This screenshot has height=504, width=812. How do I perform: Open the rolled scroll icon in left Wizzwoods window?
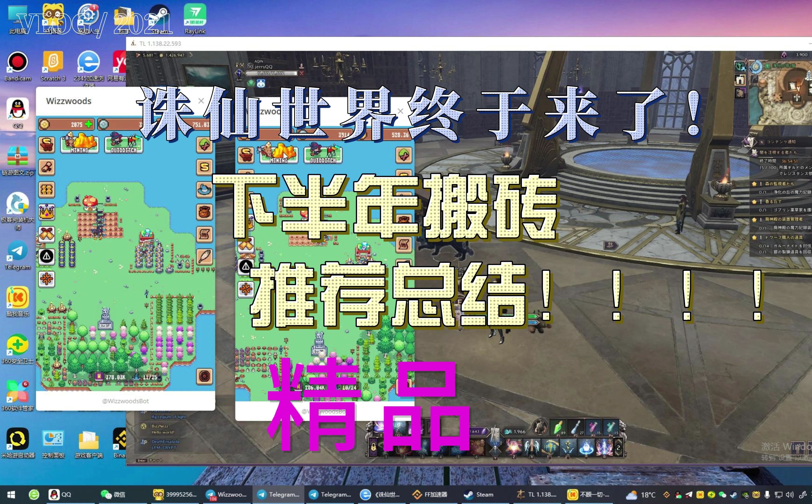[47, 167]
